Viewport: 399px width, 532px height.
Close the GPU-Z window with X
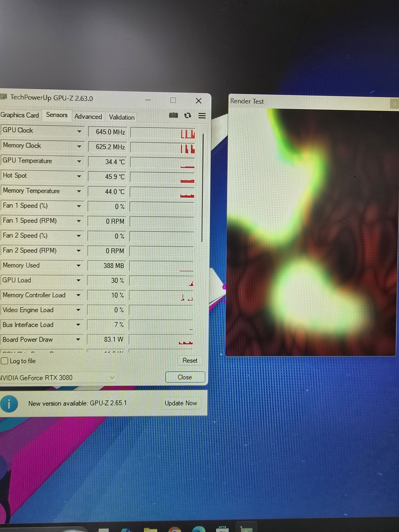[x=198, y=101]
